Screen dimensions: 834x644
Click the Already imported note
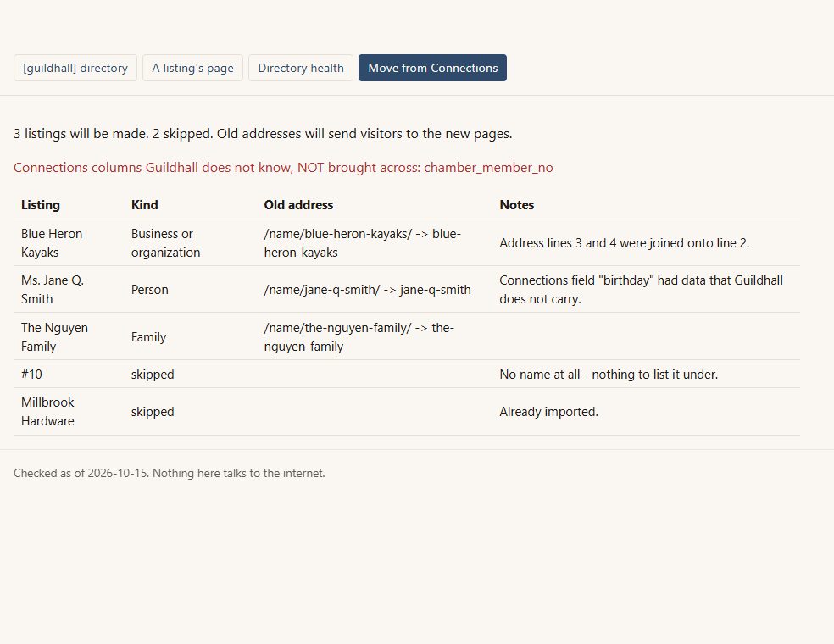click(x=549, y=412)
